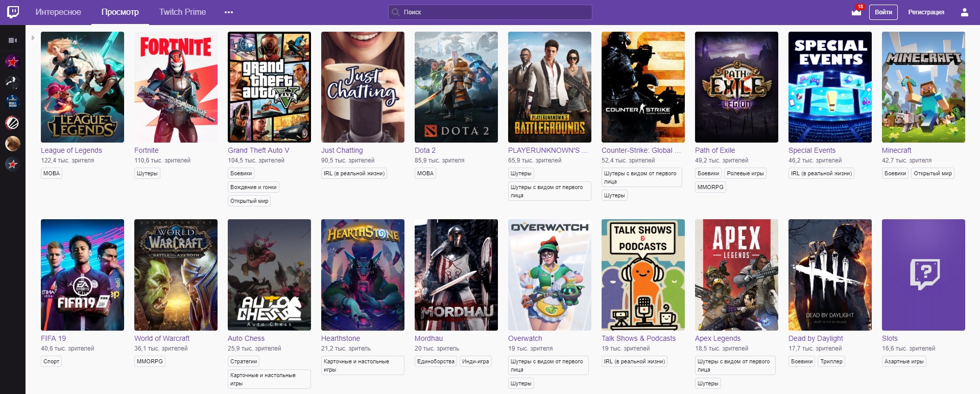Open the three-dots more menu

pos(229,12)
